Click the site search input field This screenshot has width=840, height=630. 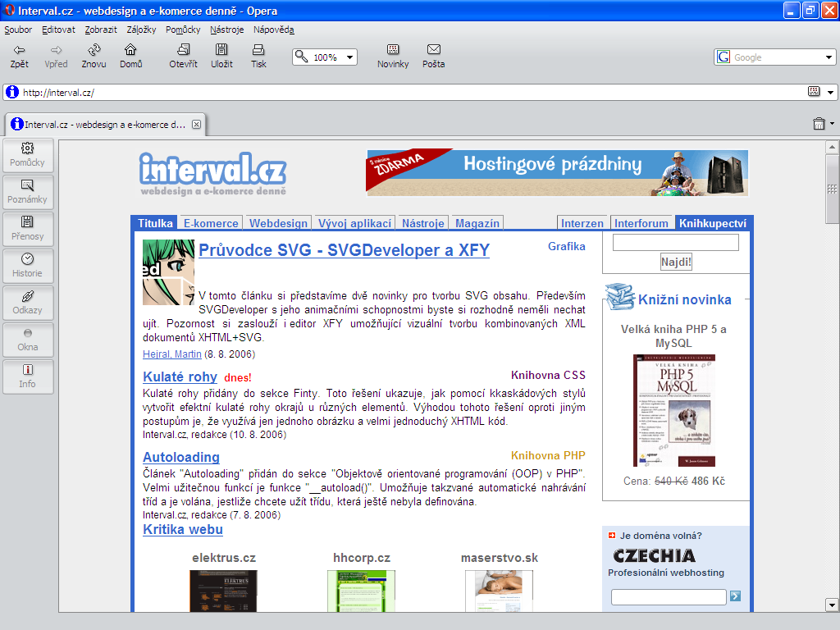[676, 242]
